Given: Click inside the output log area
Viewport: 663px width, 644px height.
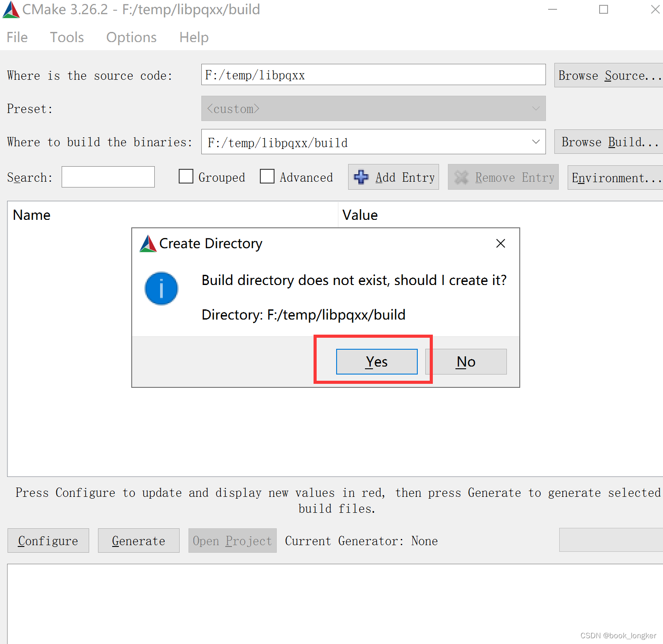Looking at the screenshot, I should [x=335, y=604].
